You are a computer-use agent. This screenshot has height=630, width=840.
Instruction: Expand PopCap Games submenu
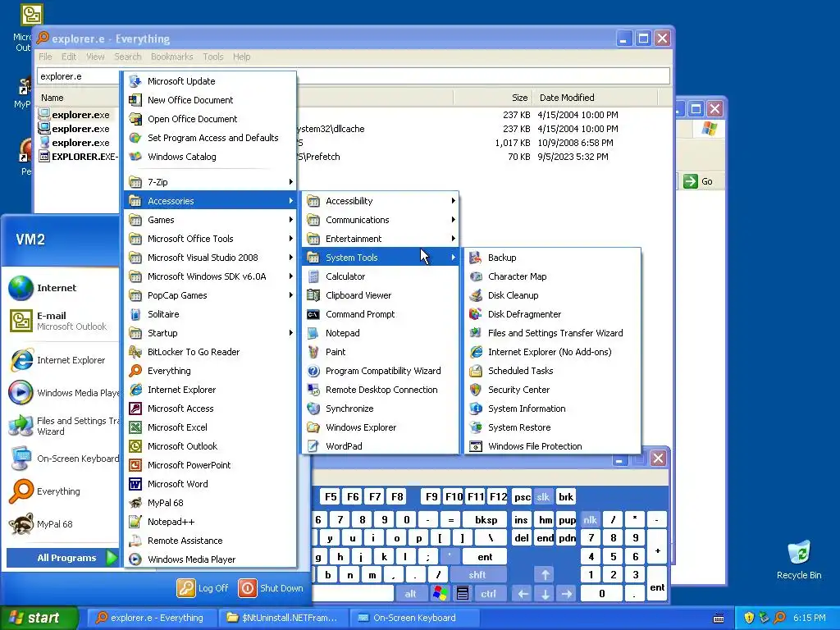coord(210,295)
